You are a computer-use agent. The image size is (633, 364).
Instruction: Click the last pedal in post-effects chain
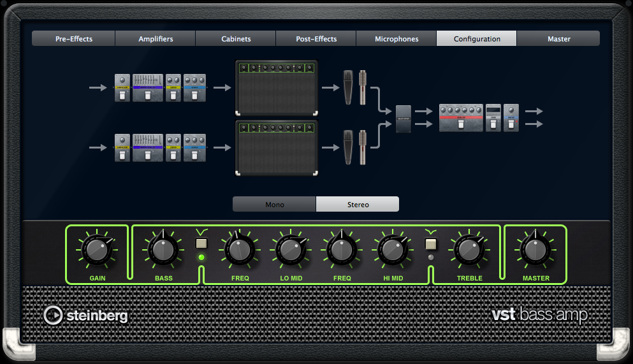[511, 117]
